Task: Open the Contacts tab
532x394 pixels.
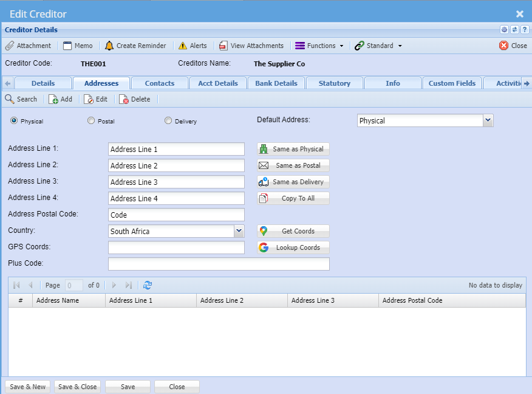Action: click(159, 83)
